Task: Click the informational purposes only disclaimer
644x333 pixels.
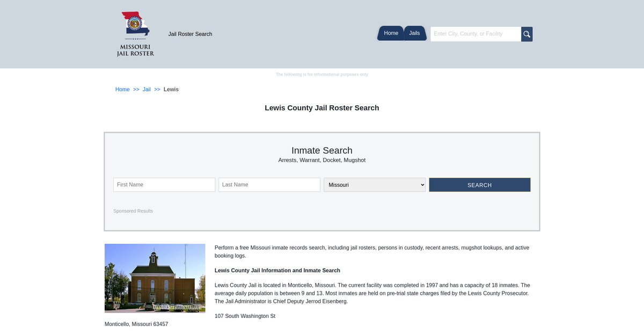Action: tap(322, 75)
